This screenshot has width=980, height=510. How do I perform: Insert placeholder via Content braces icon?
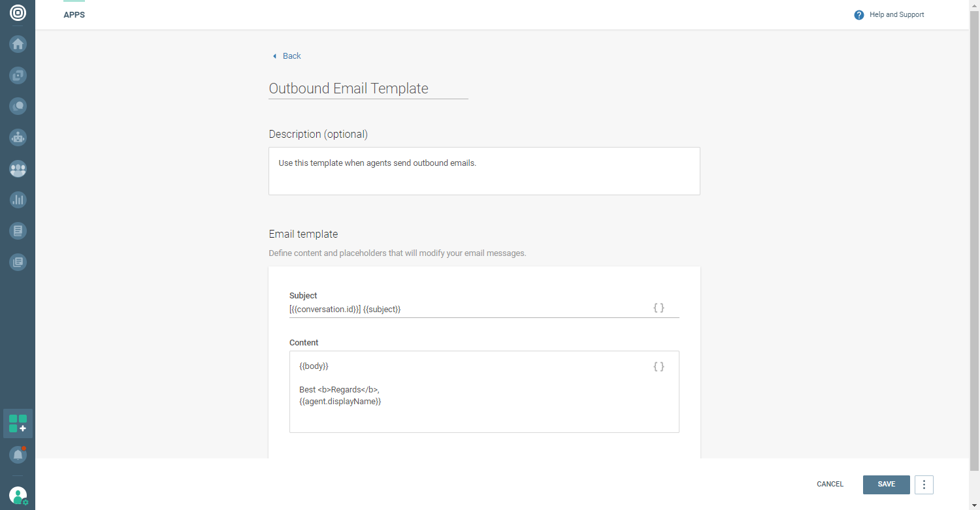[659, 366]
